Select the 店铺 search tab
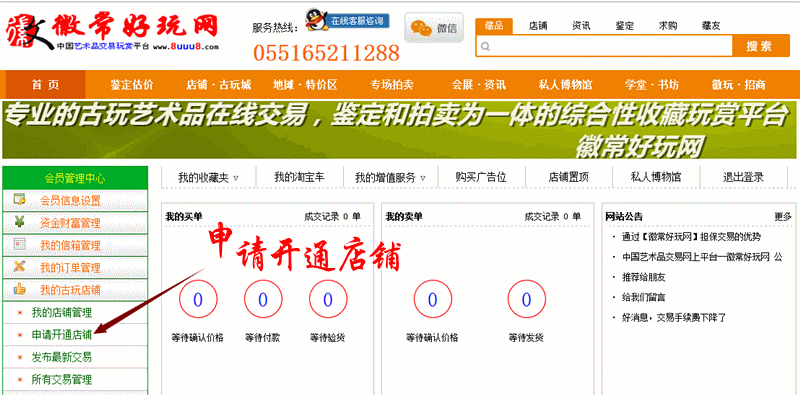 point(538,26)
